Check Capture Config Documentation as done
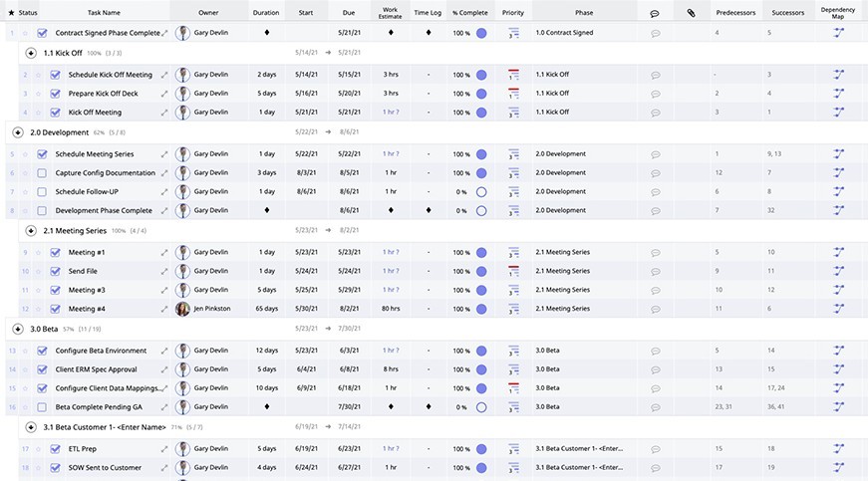 [x=42, y=173]
